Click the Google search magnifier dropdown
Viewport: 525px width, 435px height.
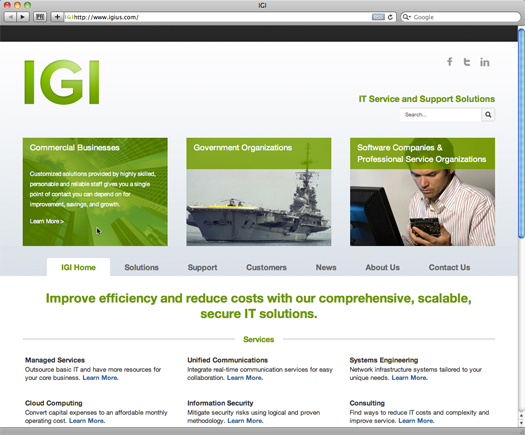click(x=406, y=17)
